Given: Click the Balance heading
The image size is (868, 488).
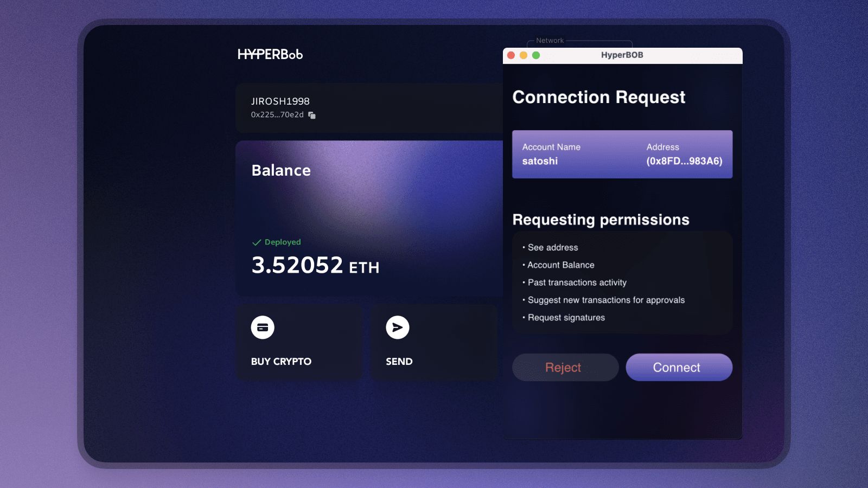Looking at the screenshot, I should [x=281, y=170].
